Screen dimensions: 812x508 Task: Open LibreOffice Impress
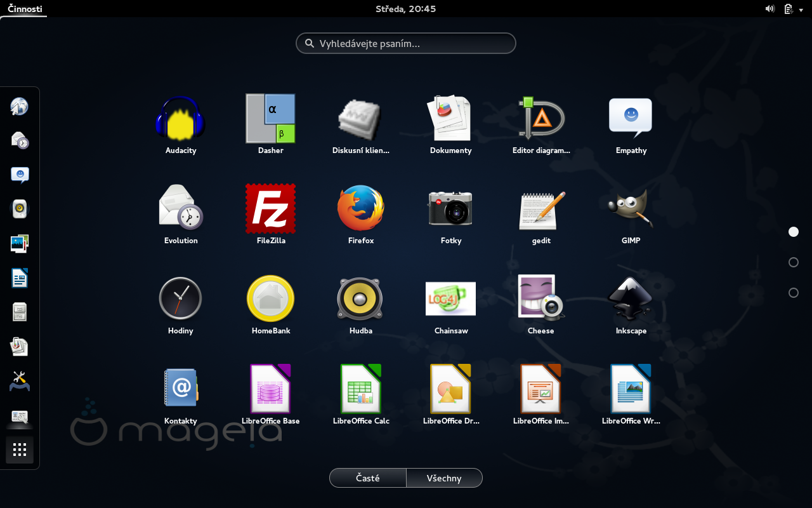[x=541, y=389]
